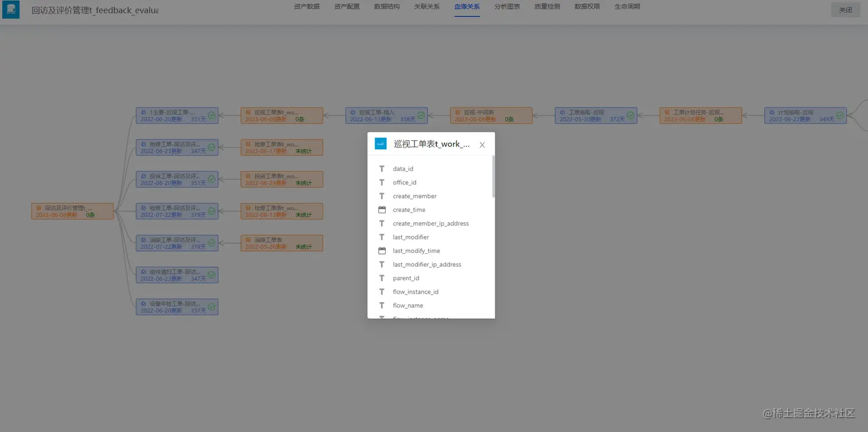This screenshot has width=868, height=432.
Task: Click the table icon in the popup header
Action: 381,144
